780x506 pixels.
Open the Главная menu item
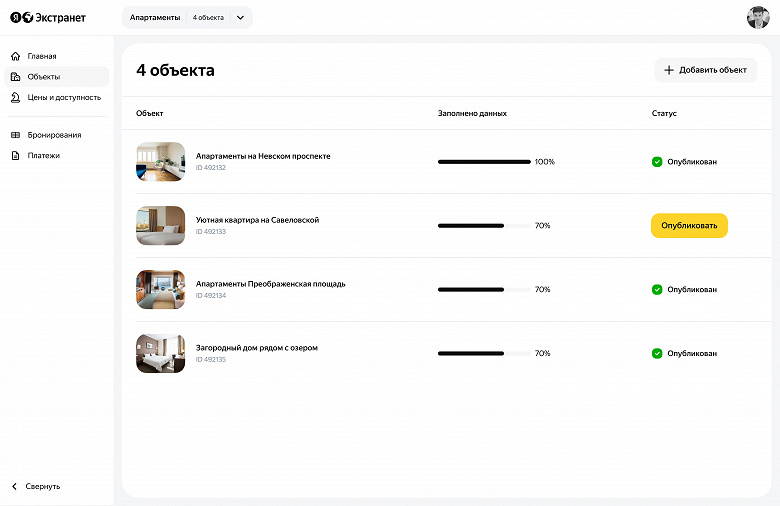click(42, 56)
